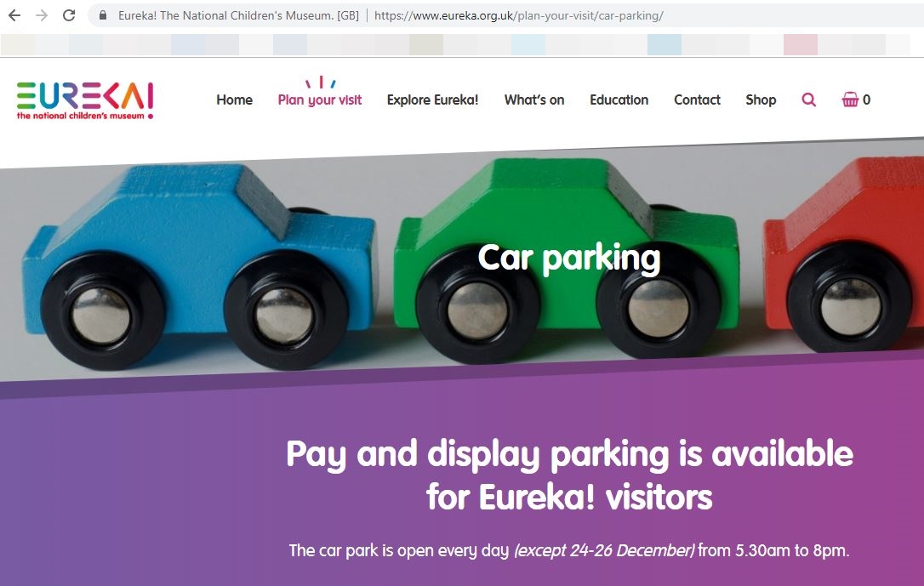Open site search magnifier icon

coord(808,100)
